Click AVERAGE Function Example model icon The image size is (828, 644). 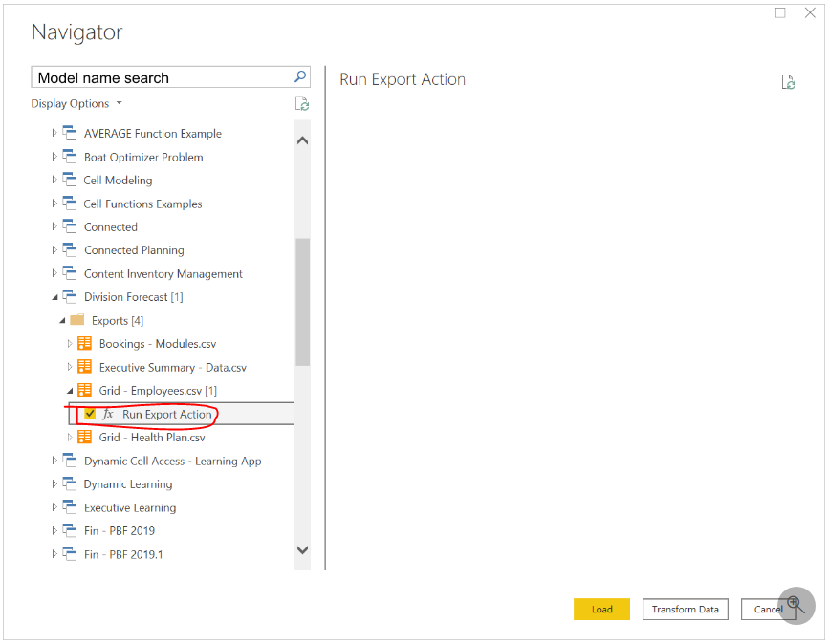[70, 133]
